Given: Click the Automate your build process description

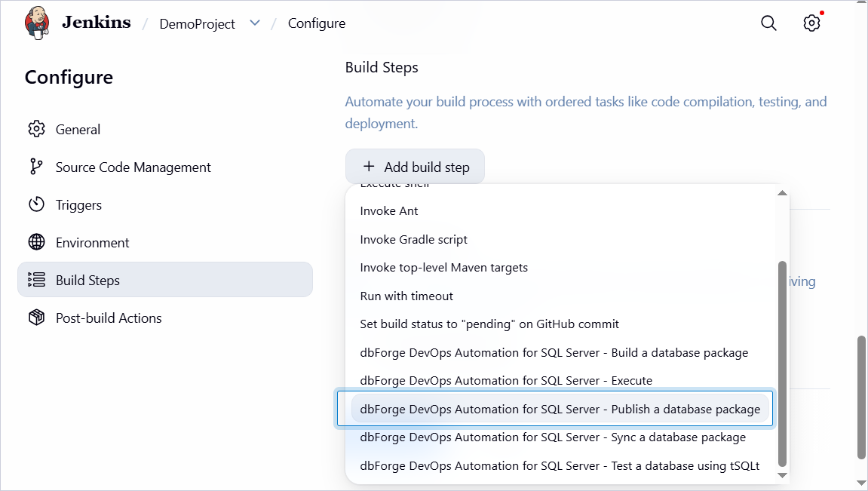Looking at the screenshot, I should [586, 112].
